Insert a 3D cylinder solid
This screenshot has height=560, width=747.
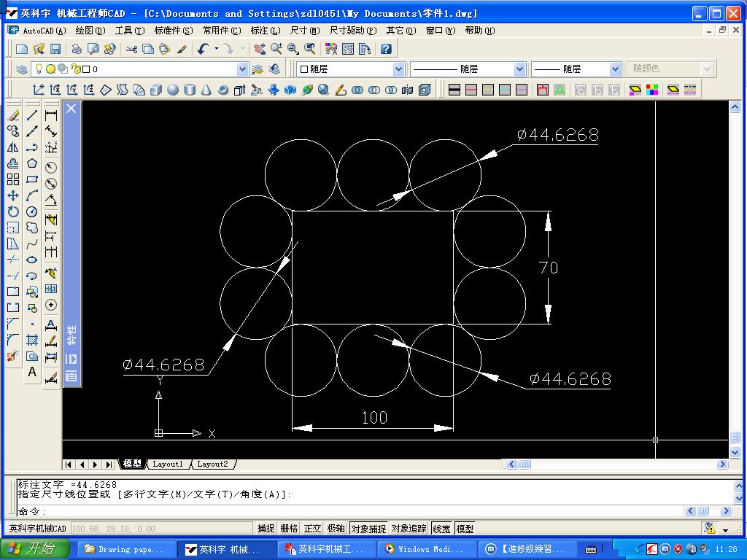190,90
